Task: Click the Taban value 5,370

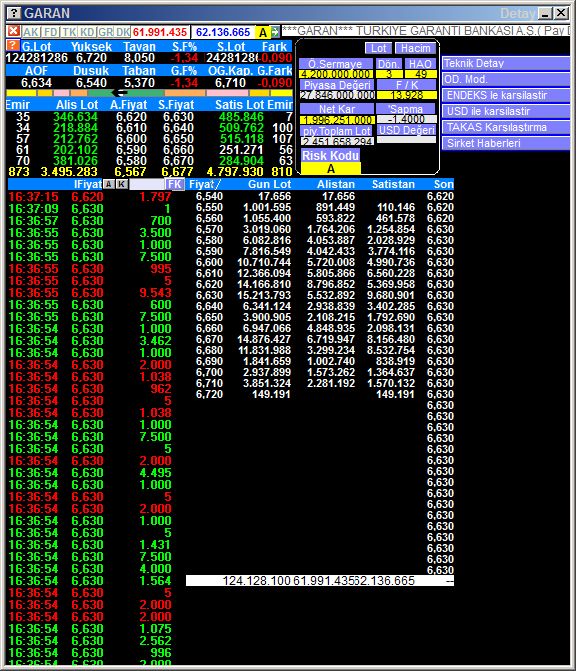Action: pos(139,83)
